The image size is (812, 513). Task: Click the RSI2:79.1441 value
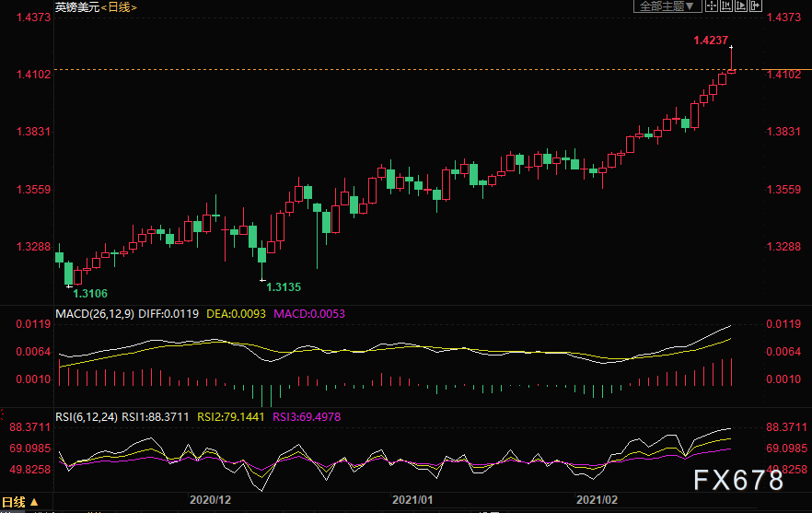231,416
